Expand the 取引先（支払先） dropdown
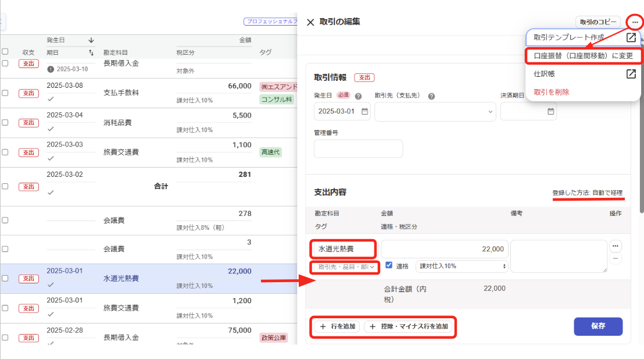 click(x=435, y=112)
